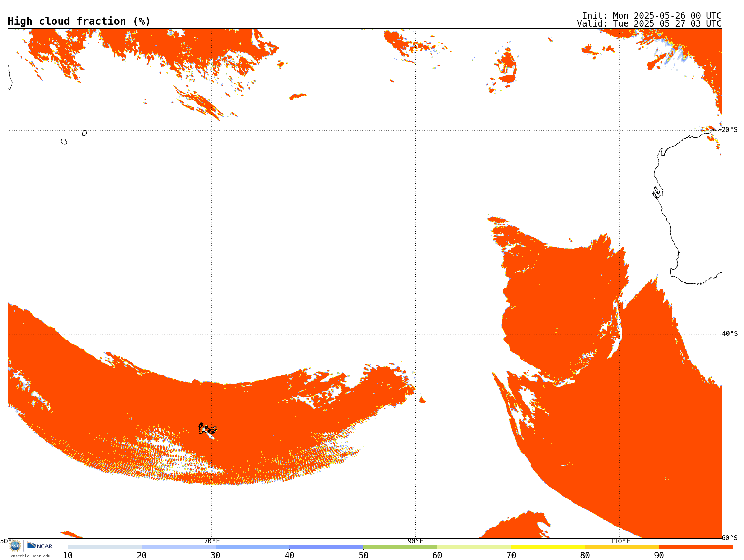Image resolution: width=744 pixels, height=560 pixels.
Task: Click the colorbar tick label 80
Action: pos(585,556)
